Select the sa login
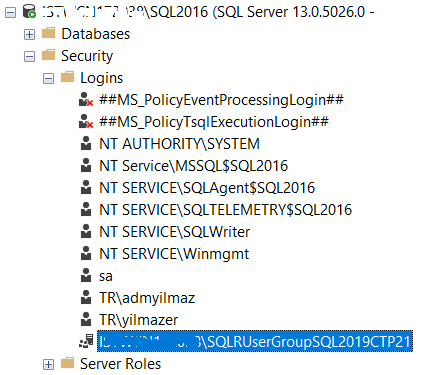Viewport: 425px width, 375px height. [106, 276]
